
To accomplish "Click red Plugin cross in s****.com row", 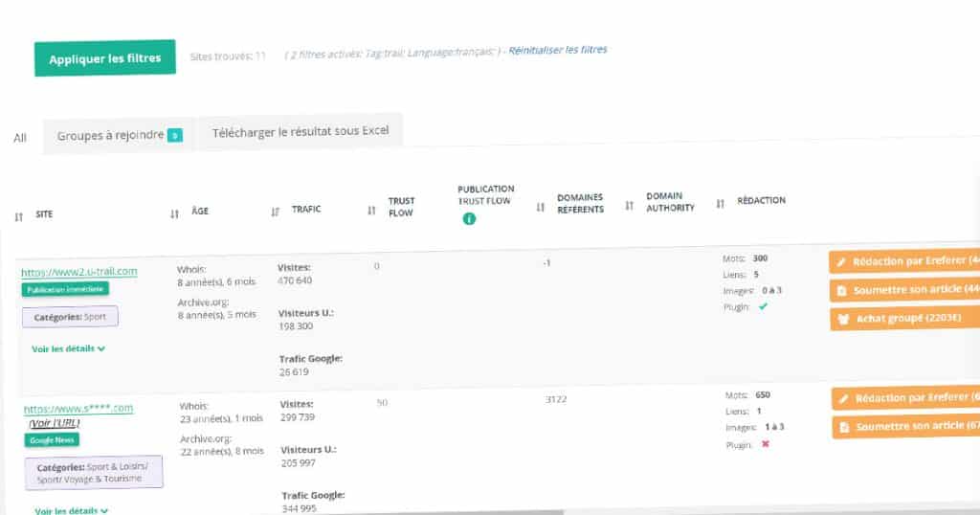I will (x=765, y=444).
